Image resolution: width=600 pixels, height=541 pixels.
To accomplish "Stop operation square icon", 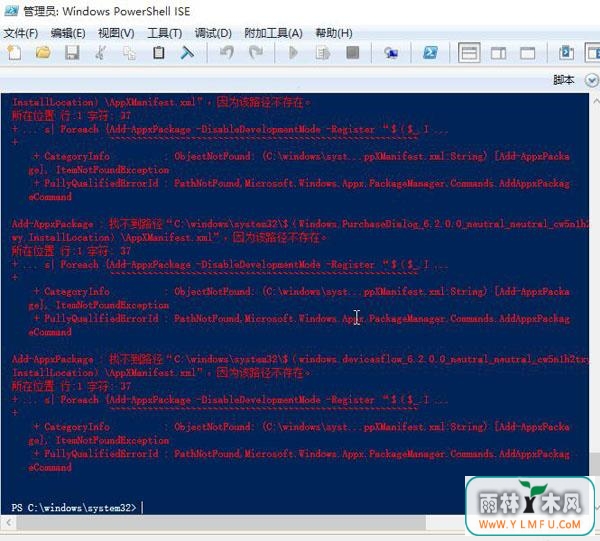I will point(352,52).
